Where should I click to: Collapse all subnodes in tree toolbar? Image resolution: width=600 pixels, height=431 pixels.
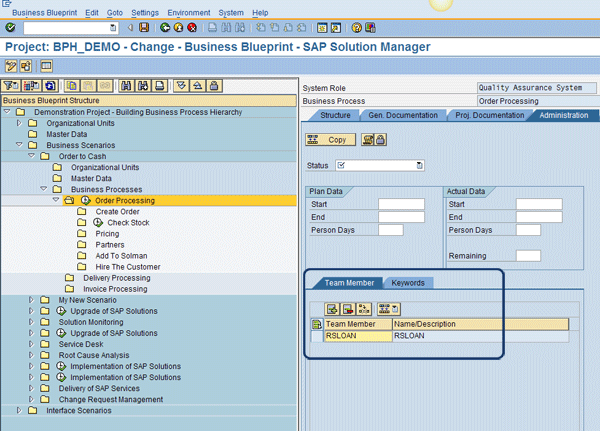pos(198,86)
